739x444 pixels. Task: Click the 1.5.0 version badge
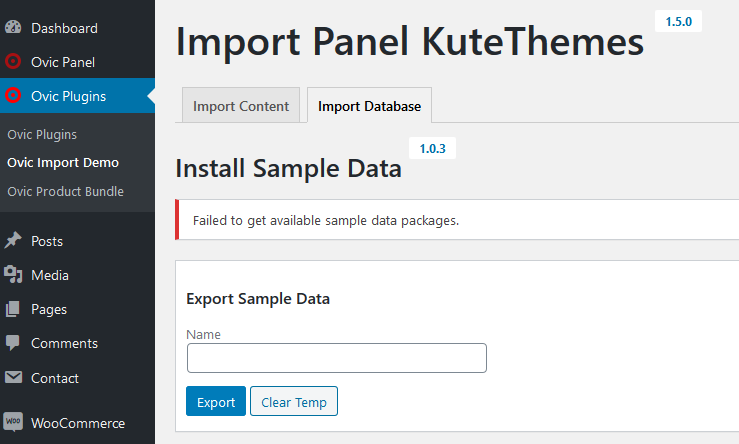[678, 21]
